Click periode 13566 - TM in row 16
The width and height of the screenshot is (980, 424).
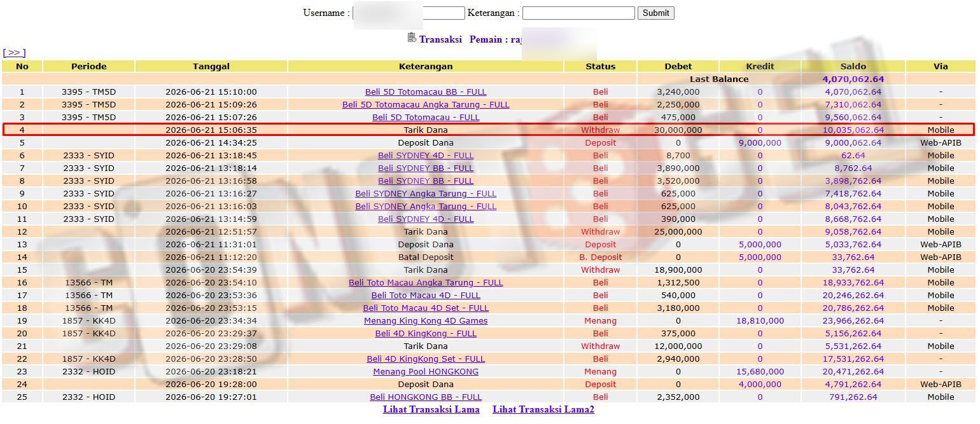coord(89,282)
